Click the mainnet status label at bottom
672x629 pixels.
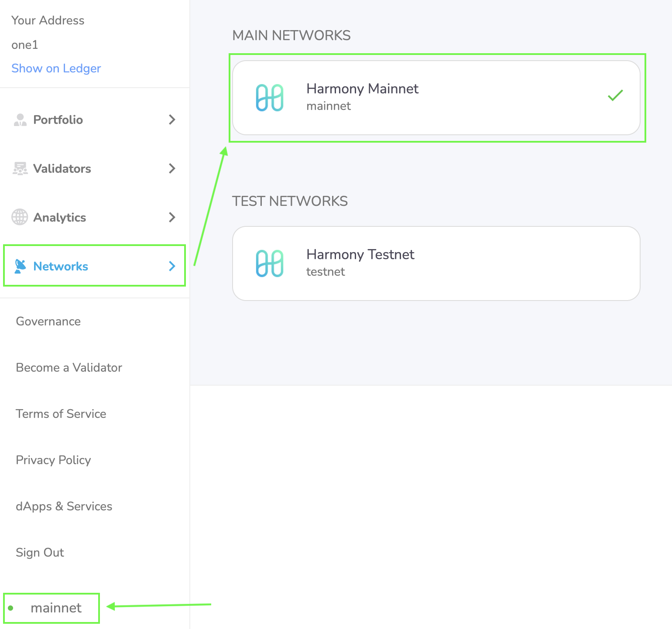click(56, 608)
